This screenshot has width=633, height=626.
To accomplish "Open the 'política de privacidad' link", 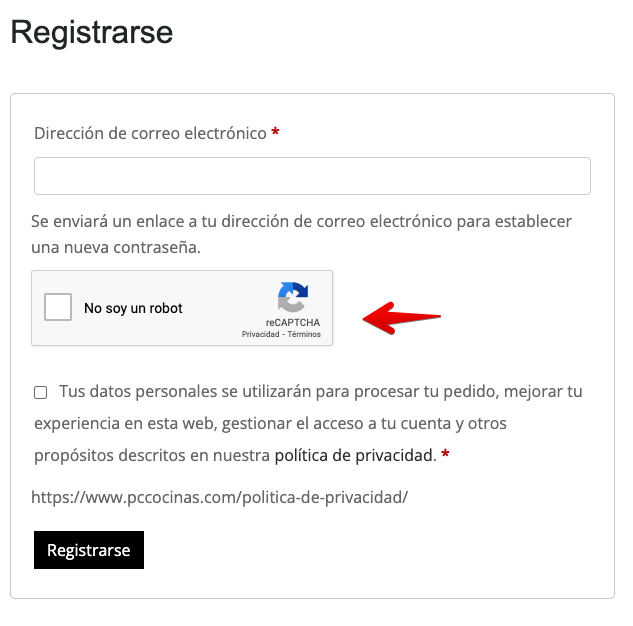I will pyautogui.click(x=355, y=455).
